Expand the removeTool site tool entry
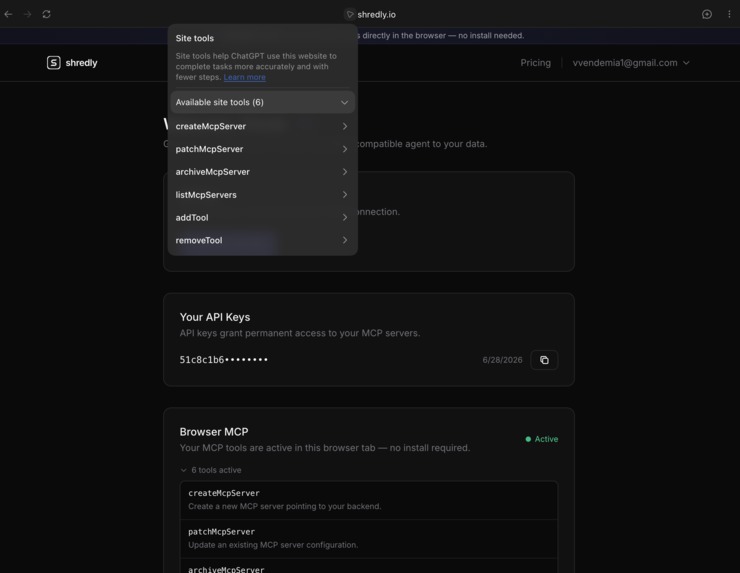This screenshot has width=740, height=573. coord(262,240)
